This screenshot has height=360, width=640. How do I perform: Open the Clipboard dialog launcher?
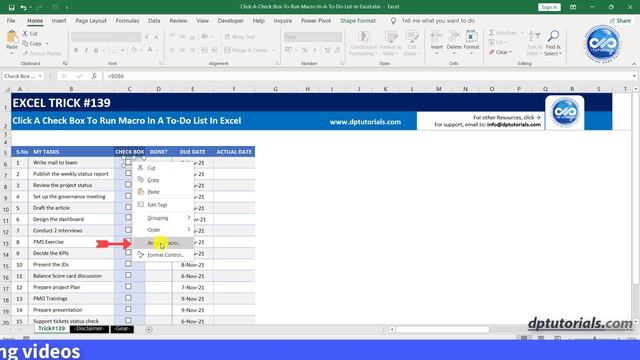[x=64, y=64]
